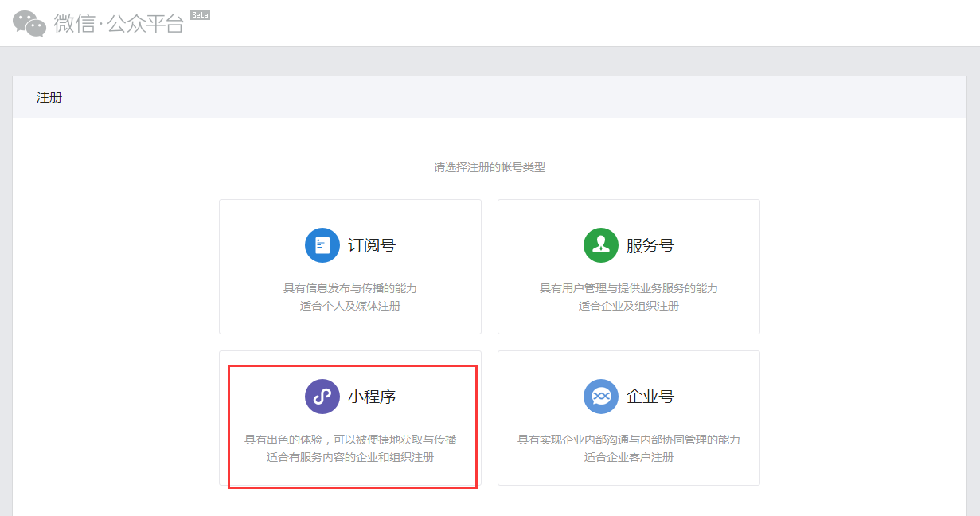The width and height of the screenshot is (980, 516).
Task: Click the 服务号 green person icon
Action: coord(600,244)
